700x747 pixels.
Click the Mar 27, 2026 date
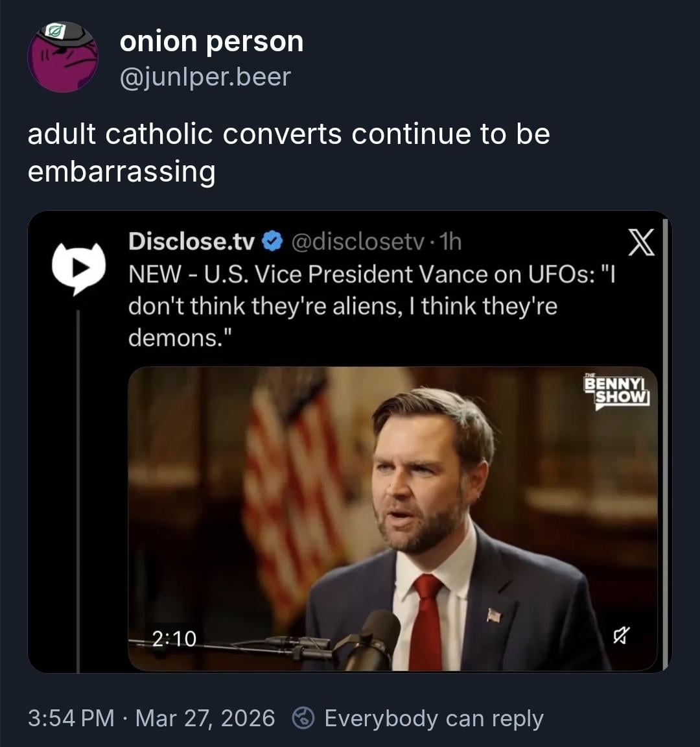point(205,718)
